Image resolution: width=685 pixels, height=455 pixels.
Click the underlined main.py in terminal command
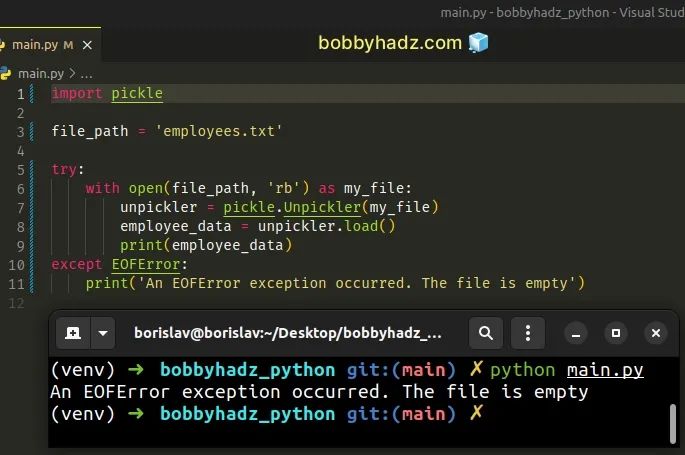pos(605,370)
